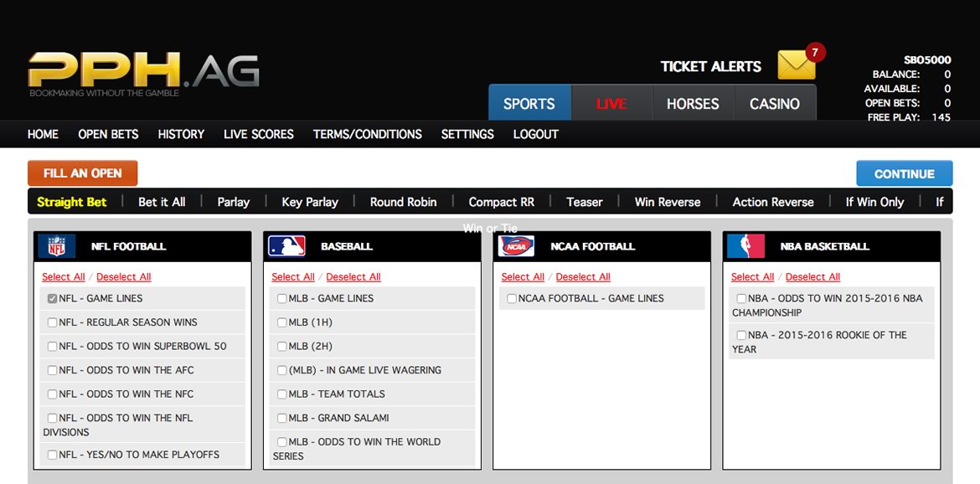Click Select All under BASEBALL
Screen dimensions: 980x484
293,276
